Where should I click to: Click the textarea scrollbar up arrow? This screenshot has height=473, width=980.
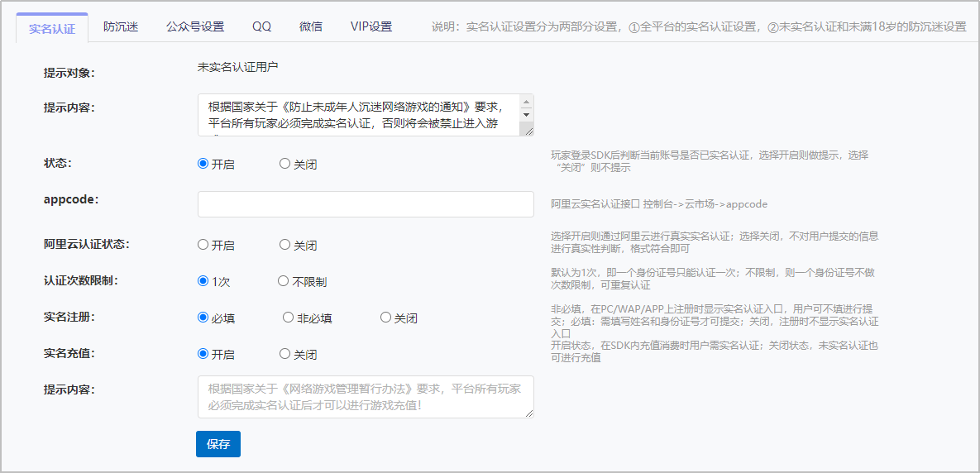526,102
